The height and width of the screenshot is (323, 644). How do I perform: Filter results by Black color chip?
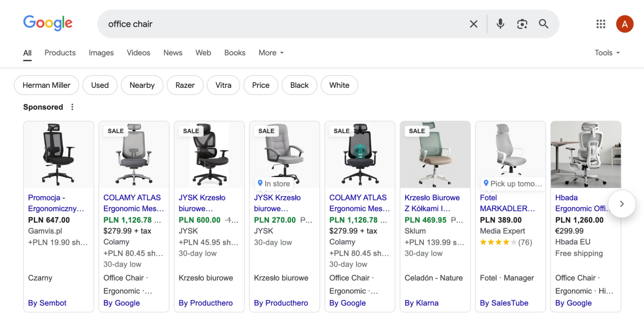[300, 85]
